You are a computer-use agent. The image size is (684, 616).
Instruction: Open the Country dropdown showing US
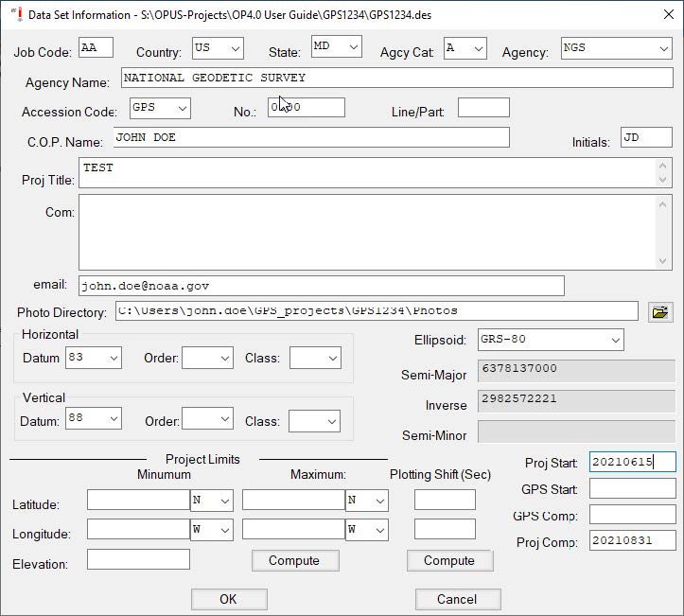click(x=218, y=48)
